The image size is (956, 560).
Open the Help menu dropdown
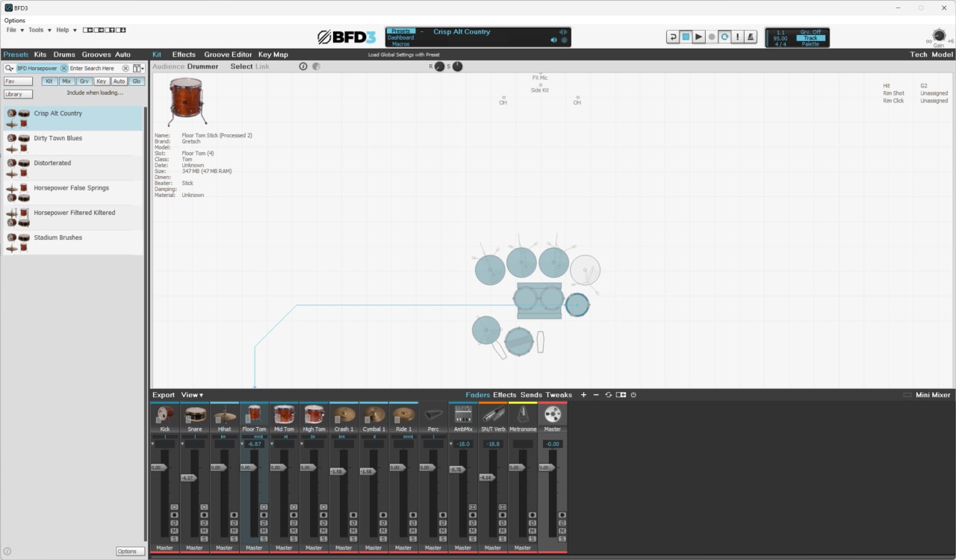tap(66, 30)
